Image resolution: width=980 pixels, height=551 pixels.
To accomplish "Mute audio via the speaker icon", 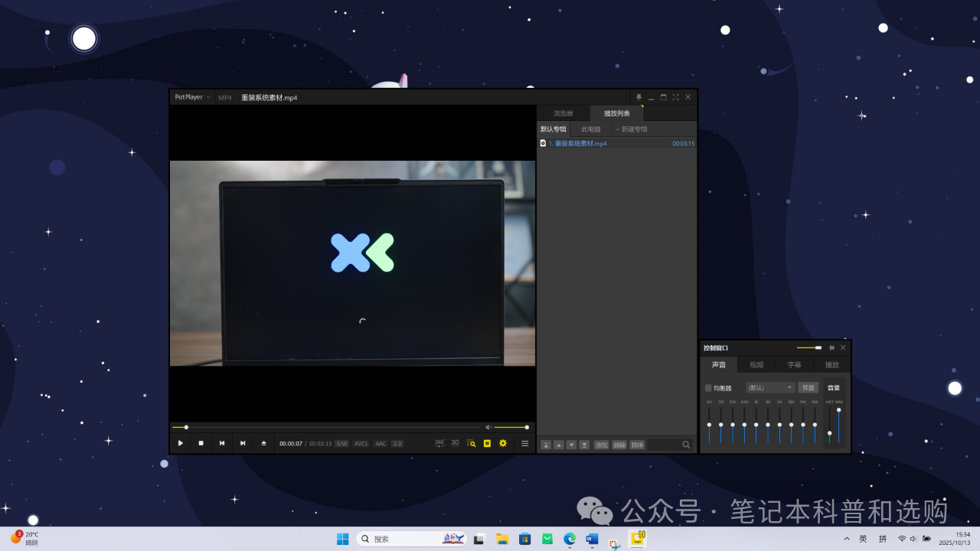I will (x=488, y=427).
